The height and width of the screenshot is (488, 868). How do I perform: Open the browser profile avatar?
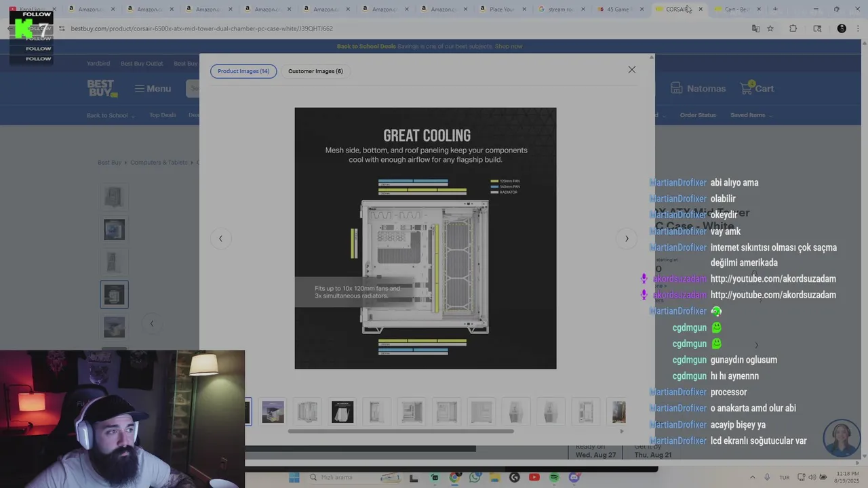[x=842, y=28]
